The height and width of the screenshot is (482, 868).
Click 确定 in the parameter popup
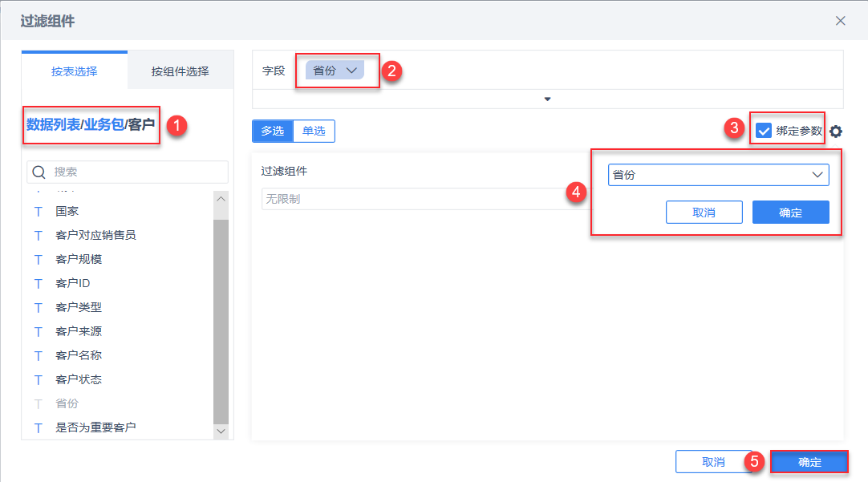pyautogui.click(x=790, y=213)
